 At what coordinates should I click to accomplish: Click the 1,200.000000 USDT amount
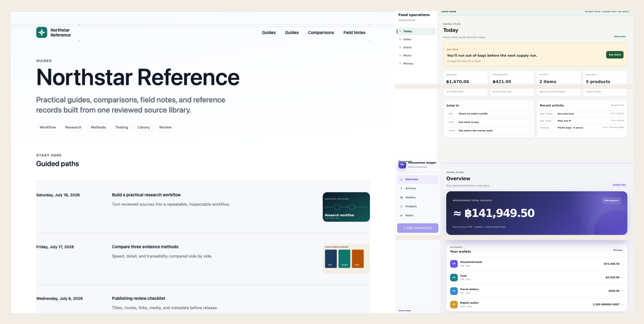click(x=606, y=304)
